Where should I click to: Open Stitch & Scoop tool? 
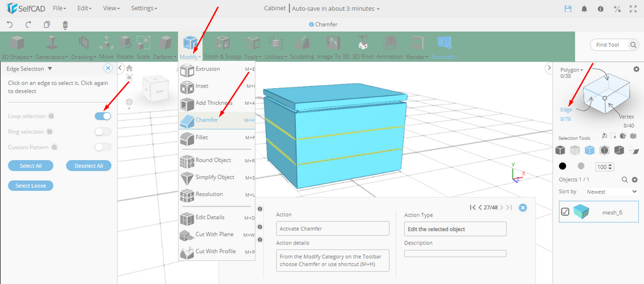tap(222, 47)
